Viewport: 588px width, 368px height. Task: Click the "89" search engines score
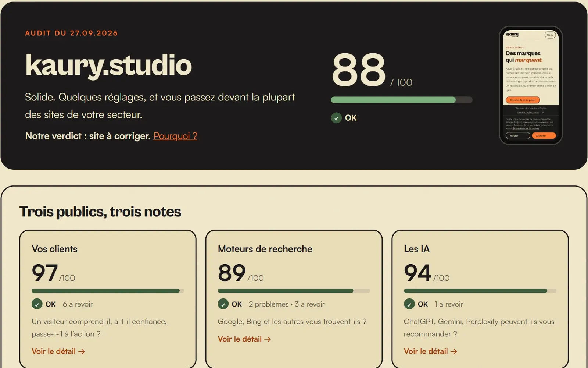pos(232,273)
